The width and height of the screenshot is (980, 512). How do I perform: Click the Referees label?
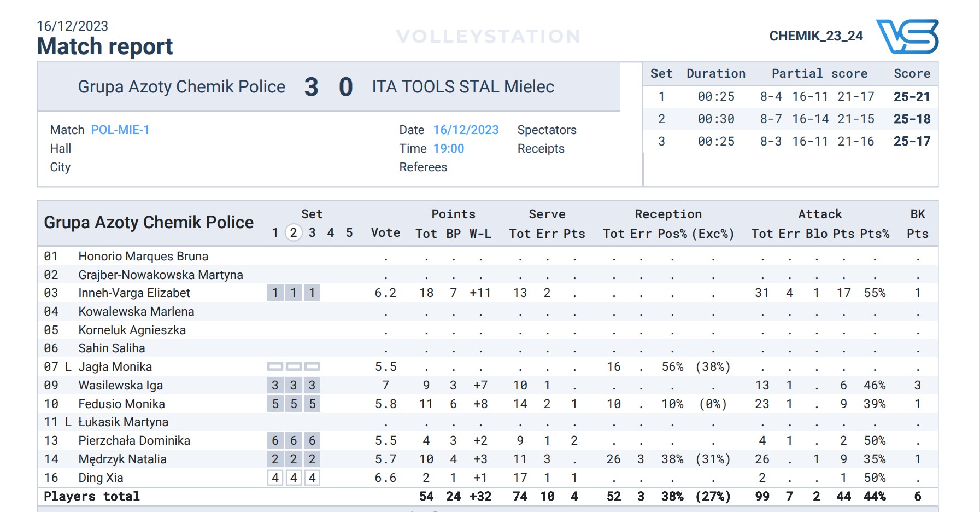[x=423, y=167]
